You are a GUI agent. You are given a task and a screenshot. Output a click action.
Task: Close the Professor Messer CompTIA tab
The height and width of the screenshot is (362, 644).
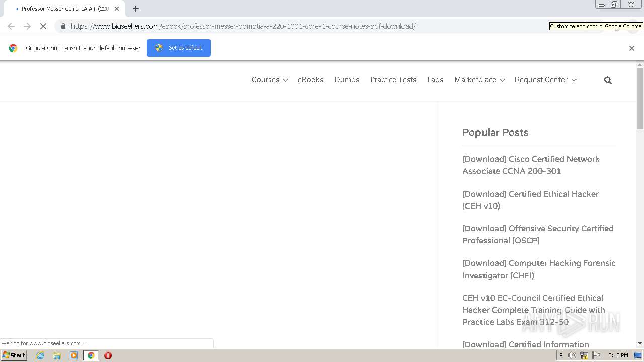click(x=117, y=9)
